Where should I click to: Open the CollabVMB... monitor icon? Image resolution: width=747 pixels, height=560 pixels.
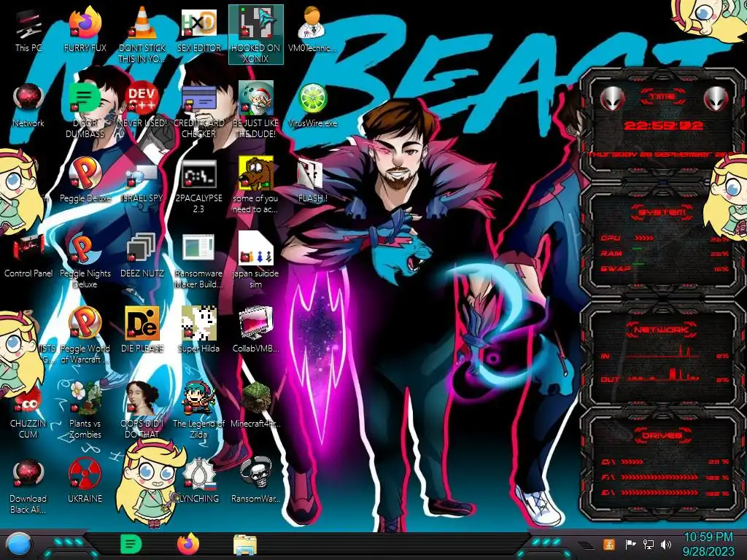coord(256,330)
